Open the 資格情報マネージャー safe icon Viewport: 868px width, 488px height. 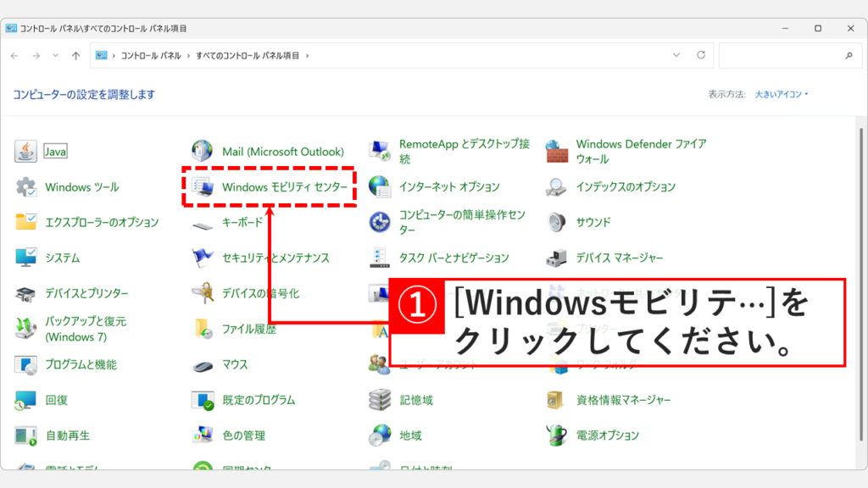(x=555, y=400)
